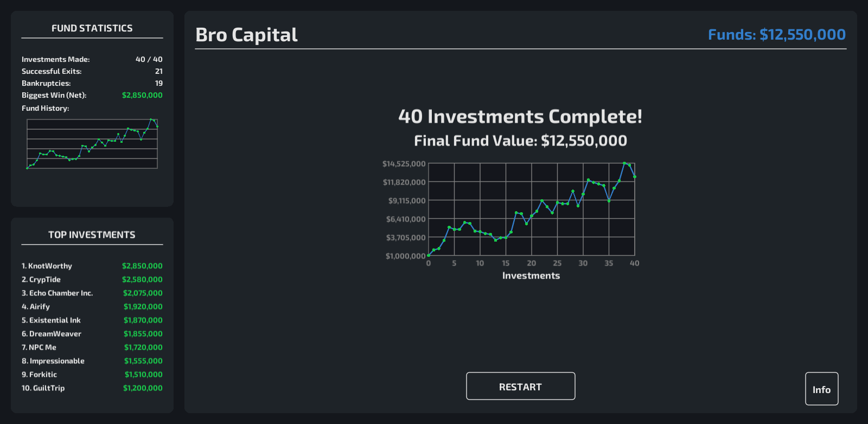Viewport: 868px width, 424px height.
Task: Click the Bro Capital title
Action: coord(246,35)
